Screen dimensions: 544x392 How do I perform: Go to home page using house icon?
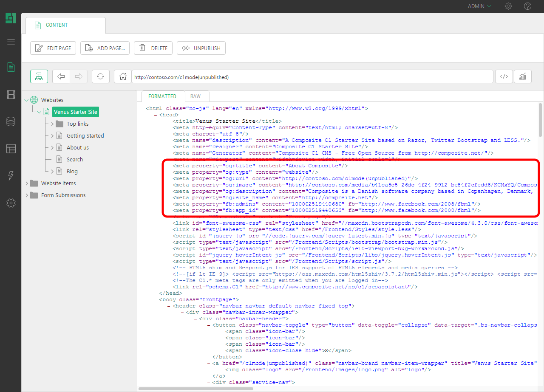coord(123,76)
